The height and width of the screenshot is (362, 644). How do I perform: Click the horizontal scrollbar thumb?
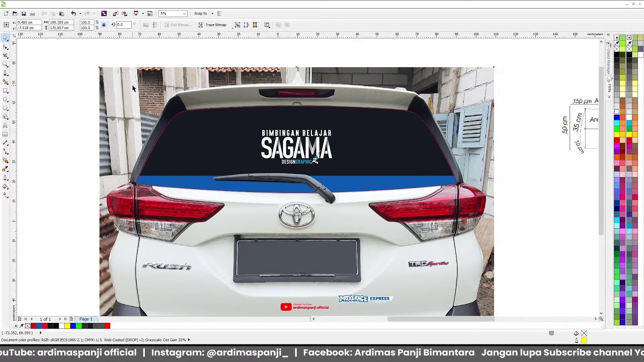(441, 319)
